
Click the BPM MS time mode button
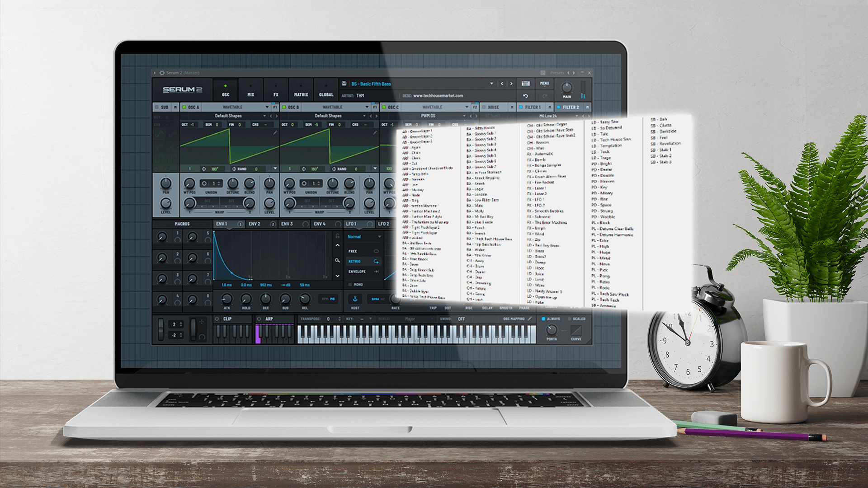(329, 299)
